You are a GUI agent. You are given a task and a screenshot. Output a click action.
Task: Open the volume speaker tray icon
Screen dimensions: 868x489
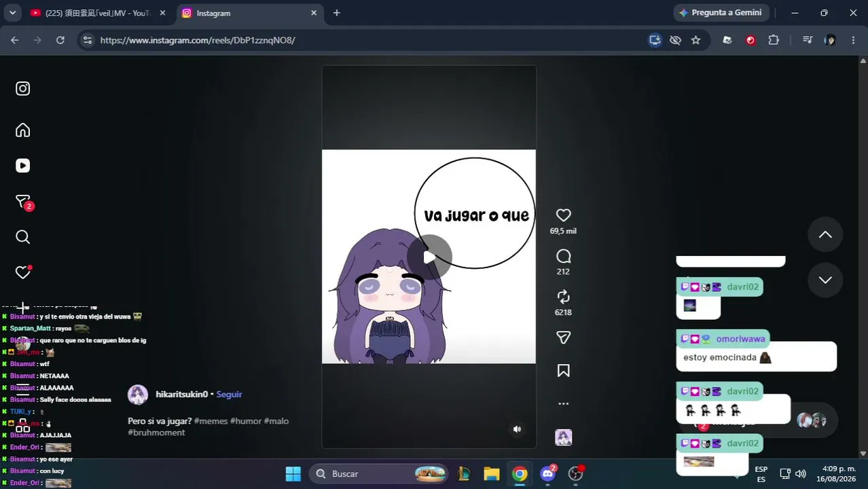801,474
